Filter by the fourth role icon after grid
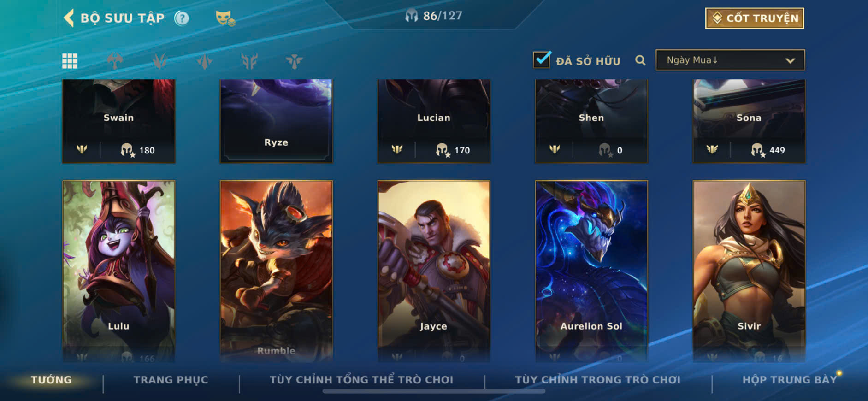Image resolution: width=868 pixels, height=401 pixels. click(x=249, y=61)
